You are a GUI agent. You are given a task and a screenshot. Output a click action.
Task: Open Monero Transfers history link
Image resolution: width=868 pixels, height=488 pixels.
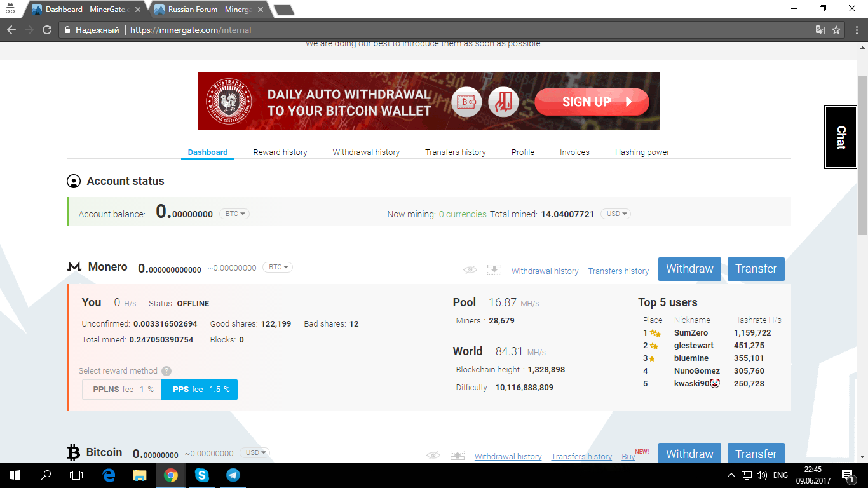(618, 271)
